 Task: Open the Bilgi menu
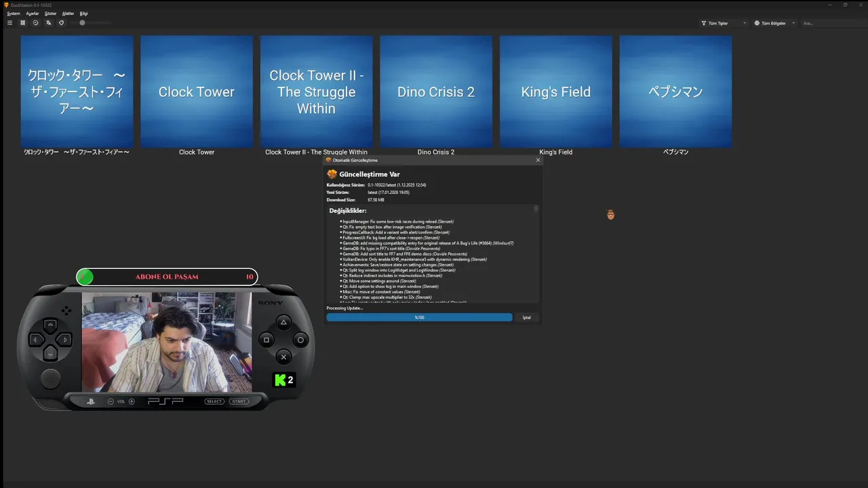pos(84,14)
